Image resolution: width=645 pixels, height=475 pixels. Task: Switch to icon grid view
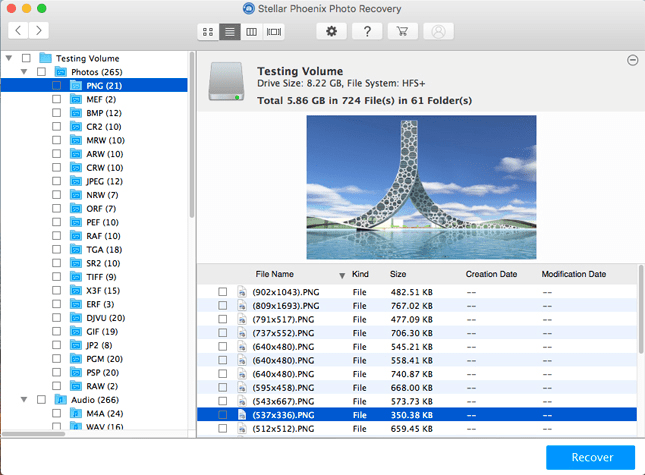coord(208,32)
